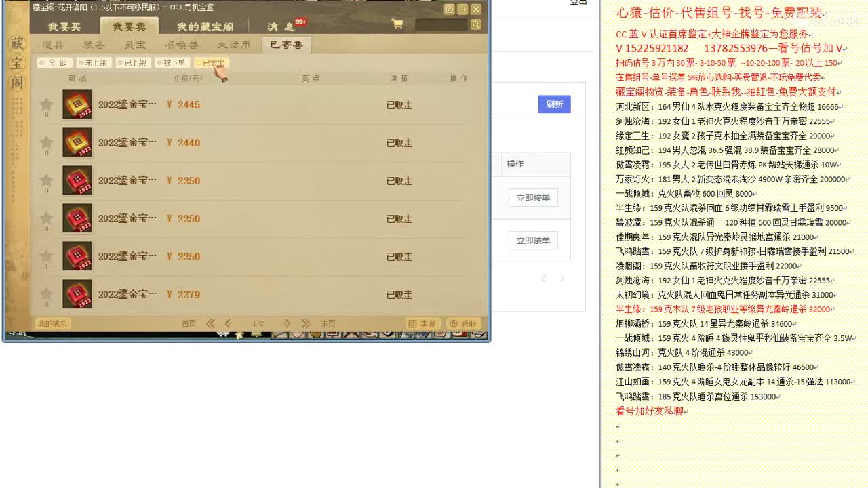Select the 已上架 filter option
The image size is (868, 488).
pyautogui.click(x=132, y=62)
